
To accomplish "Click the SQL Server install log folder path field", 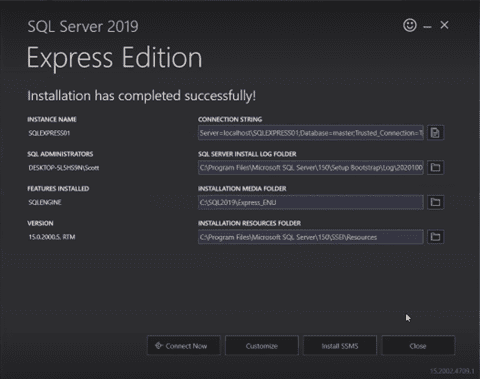I will point(311,167).
